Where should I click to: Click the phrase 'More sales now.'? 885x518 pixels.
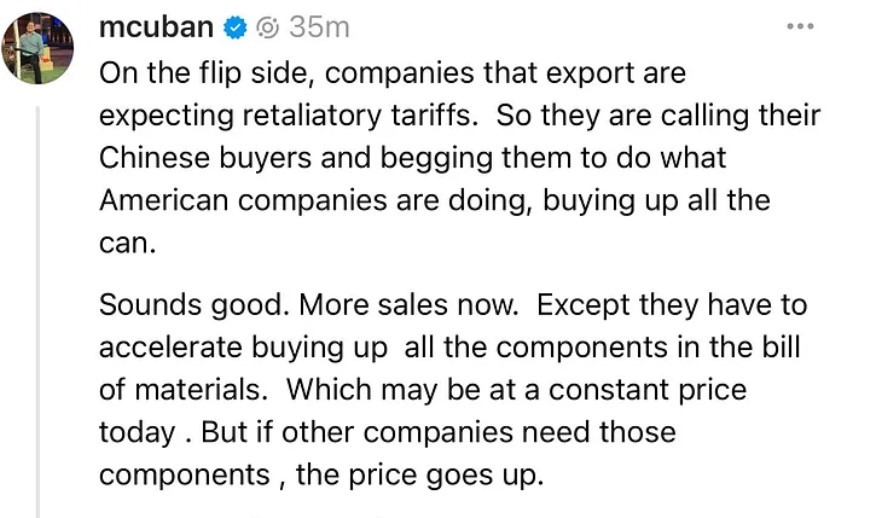tap(408, 305)
